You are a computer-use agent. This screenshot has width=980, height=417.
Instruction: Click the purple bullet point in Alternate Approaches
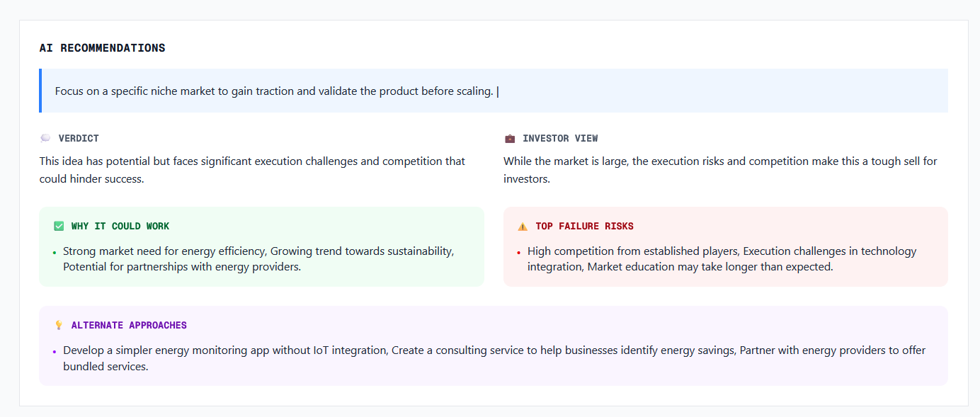tap(55, 351)
